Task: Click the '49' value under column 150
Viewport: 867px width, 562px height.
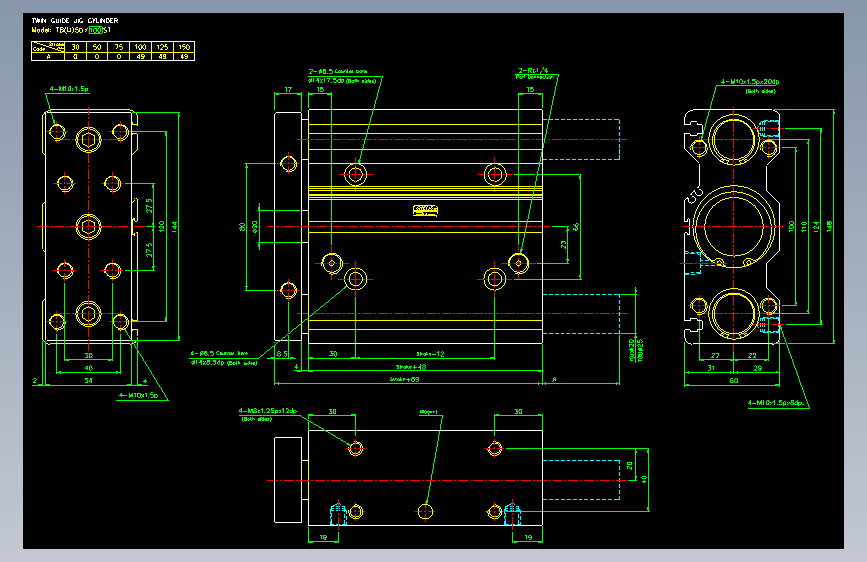Action: [x=184, y=56]
